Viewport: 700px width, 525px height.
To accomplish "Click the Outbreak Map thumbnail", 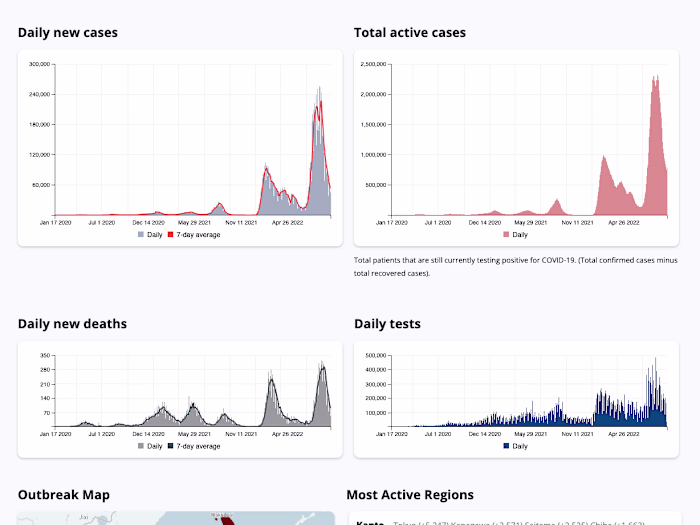I will click(x=176, y=518).
